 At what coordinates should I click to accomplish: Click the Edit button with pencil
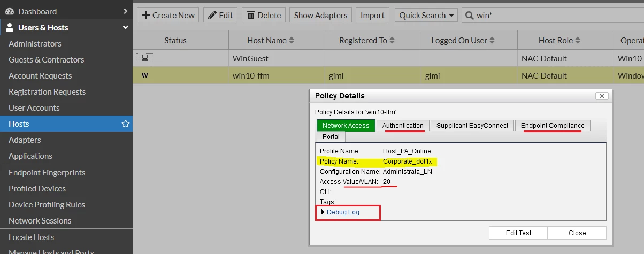pos(220,15)
